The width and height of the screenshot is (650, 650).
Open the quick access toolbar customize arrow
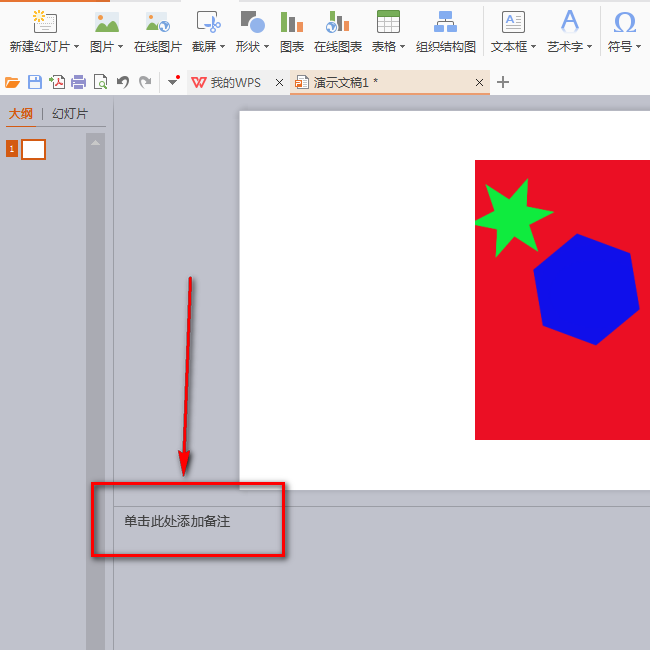(173, 81)
